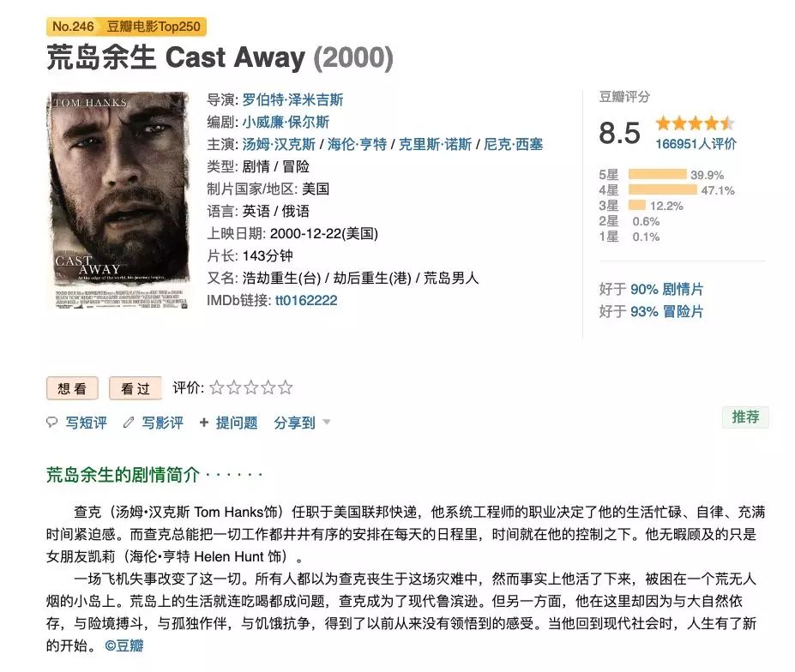The width and height of the screenshot is (795, 672).
Task: Click the pencil icon beside 写影评
Action: [x=129, y=423]
